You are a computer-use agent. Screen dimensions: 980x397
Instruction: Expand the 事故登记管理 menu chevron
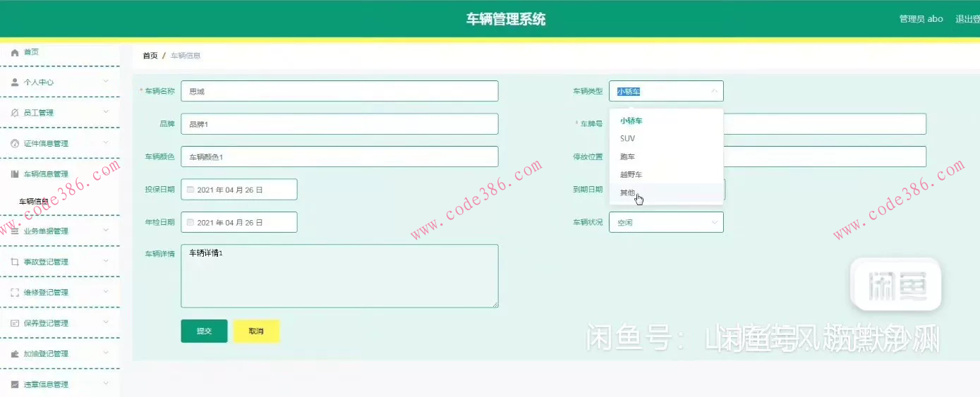click(x=106, y=261)
